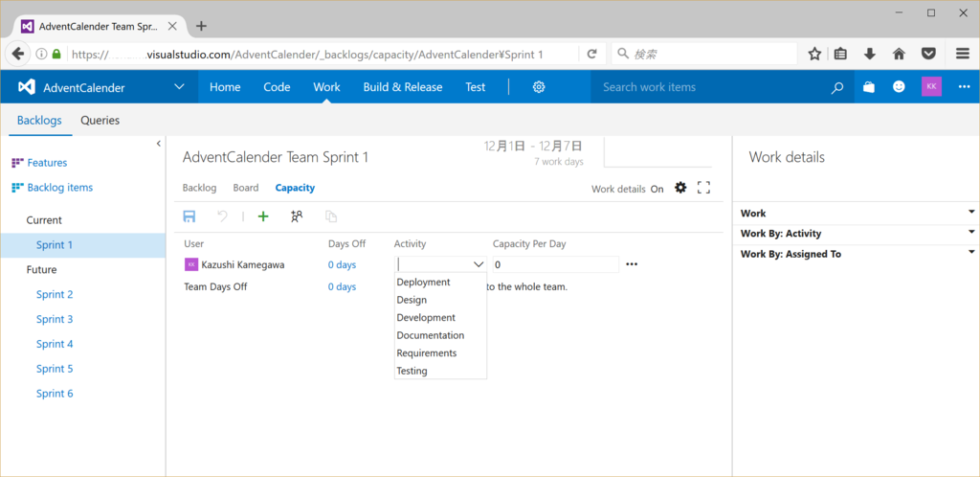Edit Team Days Off 0 days link
This screenshot has width=980, height=477.
(x=342, y=287)
